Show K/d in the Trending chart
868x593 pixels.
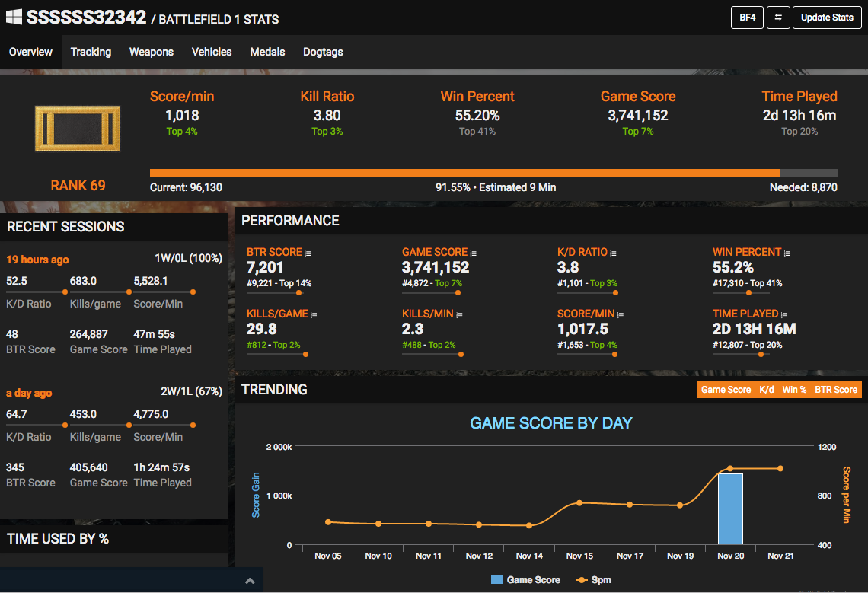pos(767,390)
